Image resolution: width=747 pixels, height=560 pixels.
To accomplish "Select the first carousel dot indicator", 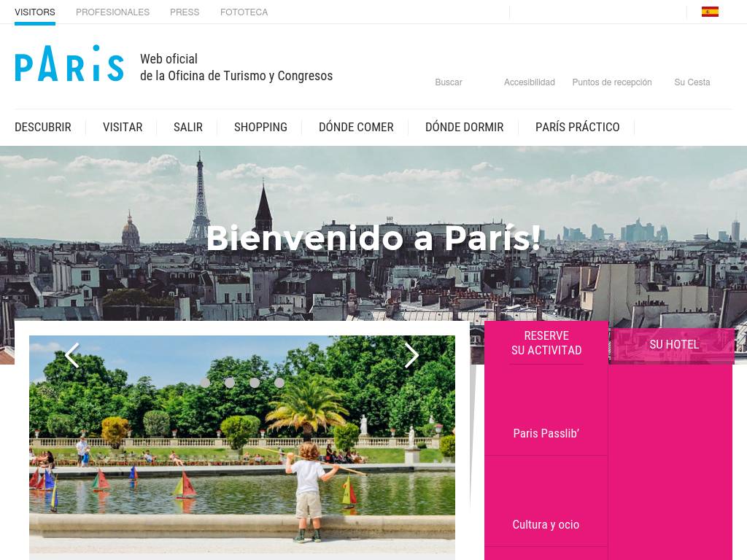I will (205, 382).
